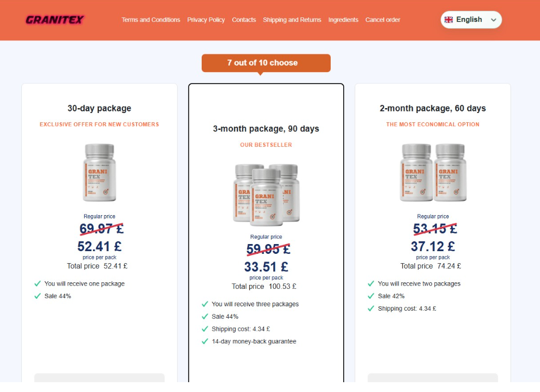Click the single bottle product image

pyautogui.click(x=99, y=173)
